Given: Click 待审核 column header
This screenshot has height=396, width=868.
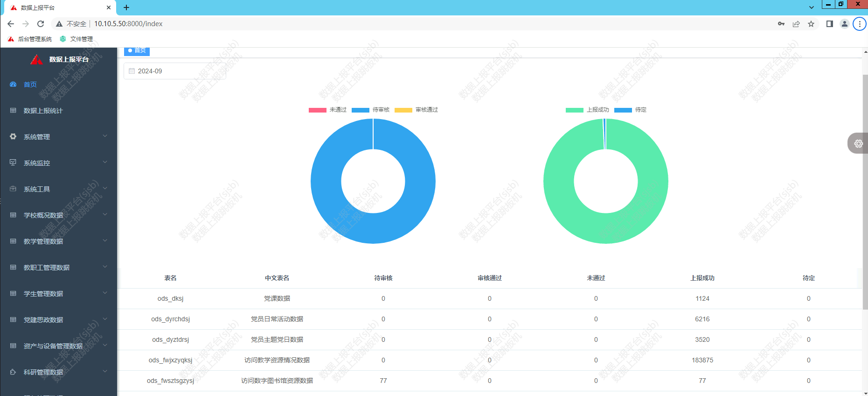Looking at the screenshot, I should [383, 278].
